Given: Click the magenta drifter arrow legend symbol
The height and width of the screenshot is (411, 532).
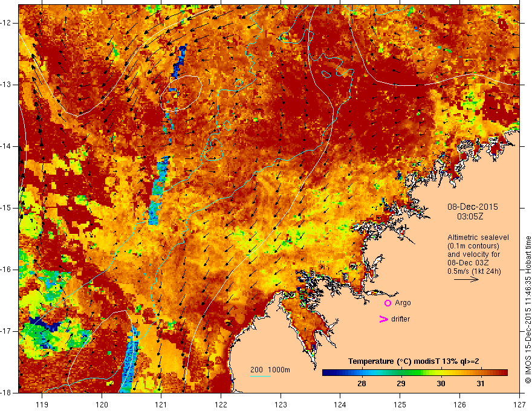Looking at the screenshot, I should pos(383,319).
